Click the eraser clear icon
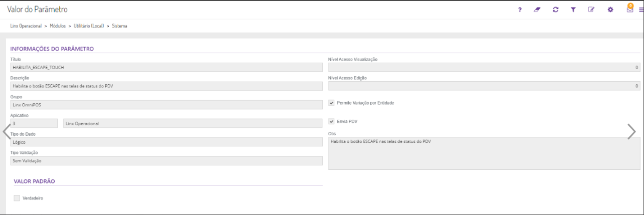This screenshot has width=644, height=215. pos(537,10)
